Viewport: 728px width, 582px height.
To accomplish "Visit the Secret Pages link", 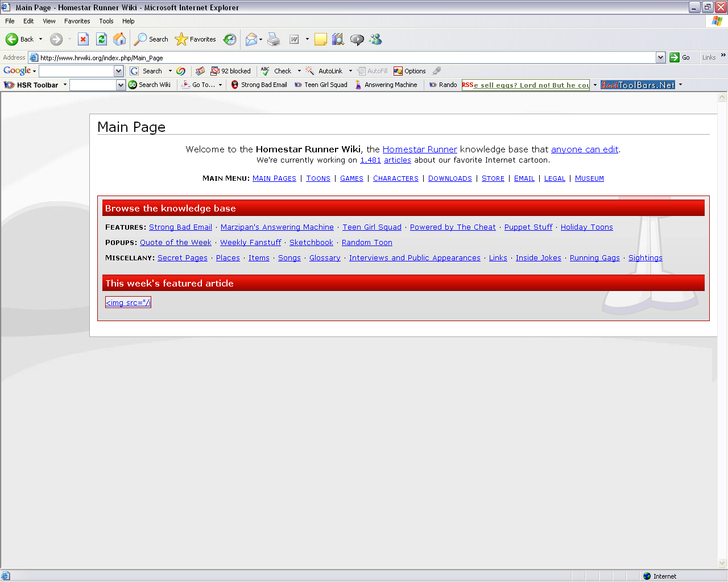I will pos(183,258).
